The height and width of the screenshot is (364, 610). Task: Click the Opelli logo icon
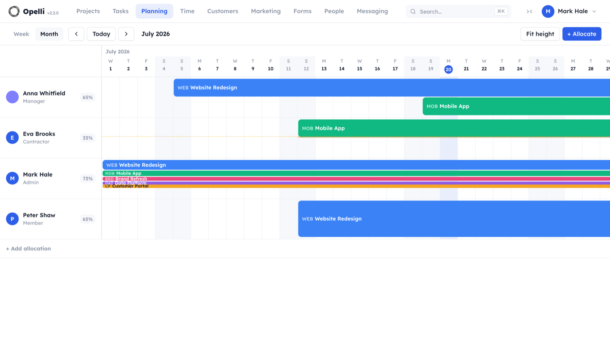[x=14, y=11]
